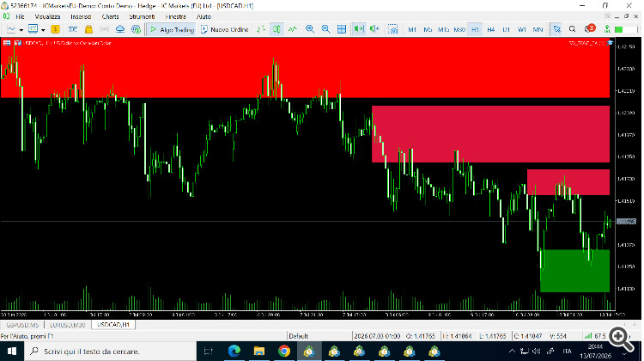The image size is (644, 361).
Task: Open Google Chrome from taskbar
Action: [284, 352]
